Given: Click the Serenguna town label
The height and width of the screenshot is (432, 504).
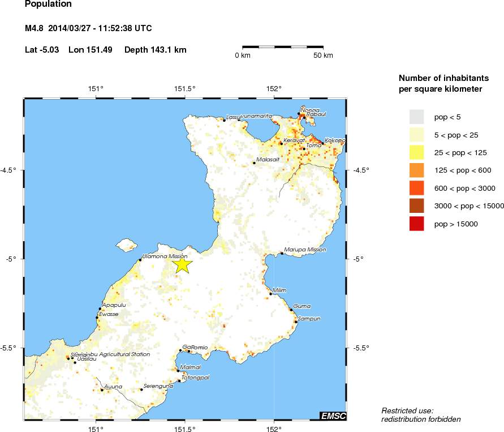Looking at the screenshot, I should [x=158, y=386].
